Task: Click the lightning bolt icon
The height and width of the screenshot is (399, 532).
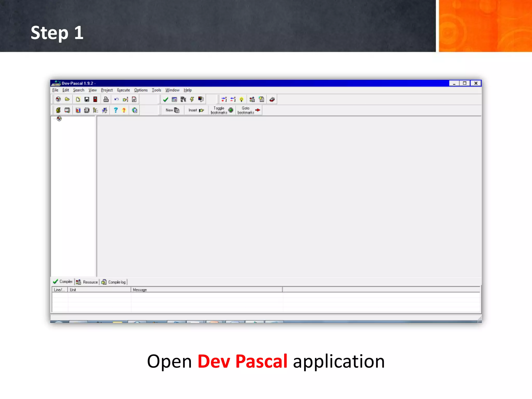Action: pos(192,99)
